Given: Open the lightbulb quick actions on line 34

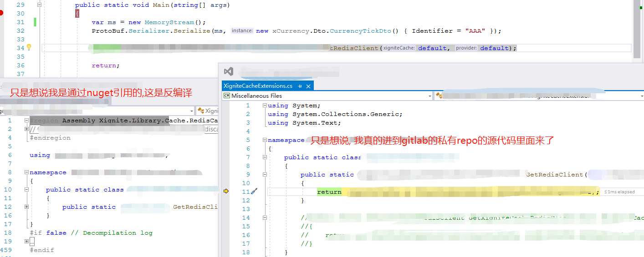Looking at the screenshot, I should click(x=29, y=47).
